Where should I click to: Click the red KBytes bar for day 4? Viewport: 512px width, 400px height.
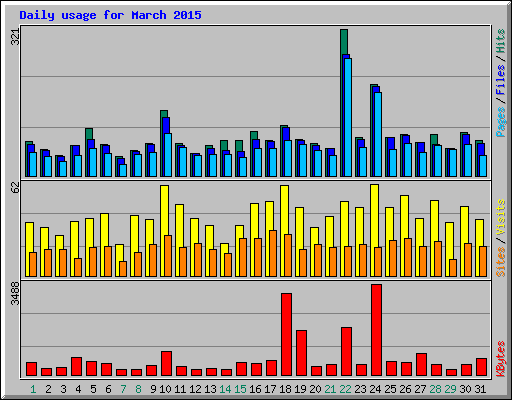click(76, 367)
